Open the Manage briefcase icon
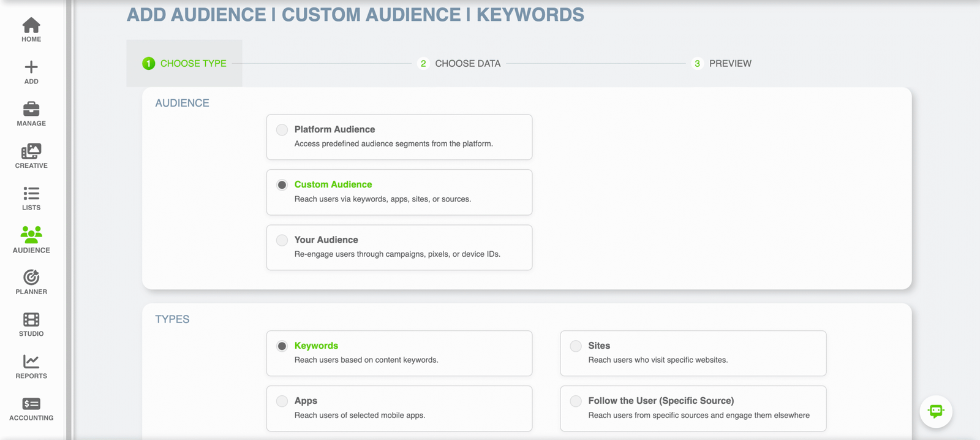Image resolution: width=980 pixels, height=440 pixels. pyautogui.click(x=31, y=114)
